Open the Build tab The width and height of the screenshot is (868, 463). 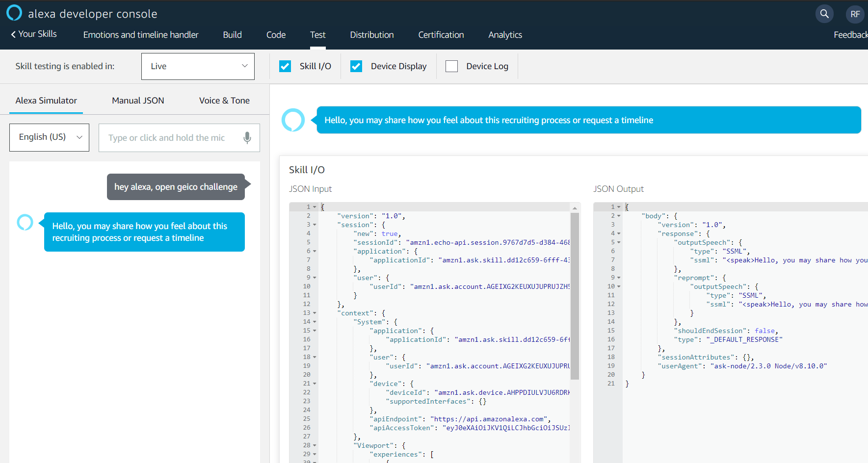(232, 35)
